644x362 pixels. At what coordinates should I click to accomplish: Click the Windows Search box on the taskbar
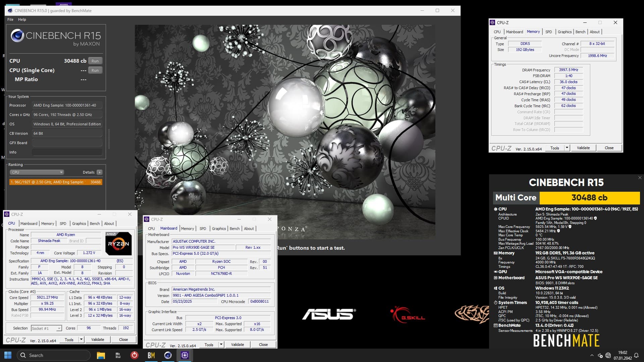pyautogui.click(x=54, y=355)
